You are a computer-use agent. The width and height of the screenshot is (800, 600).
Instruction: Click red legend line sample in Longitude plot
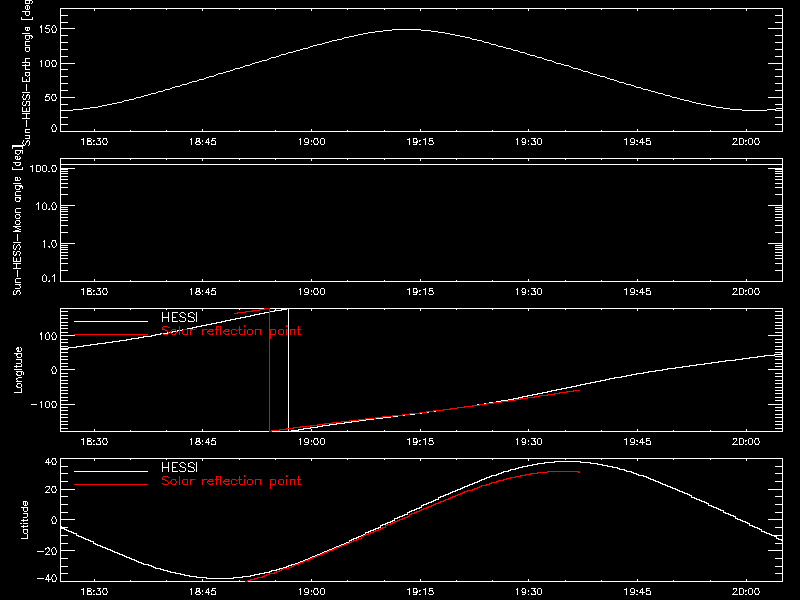click(x=111, y=335)
